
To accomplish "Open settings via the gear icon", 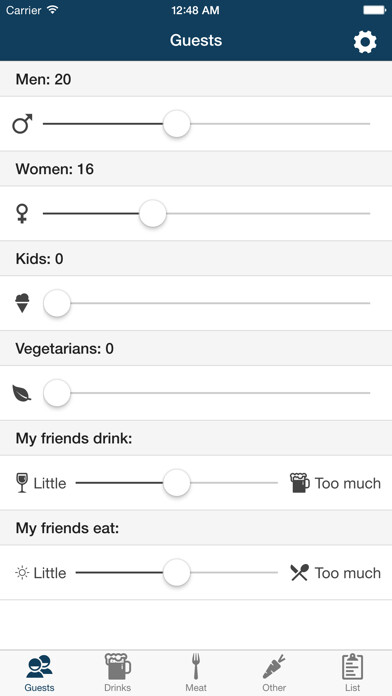I will [x=365, y=42].
